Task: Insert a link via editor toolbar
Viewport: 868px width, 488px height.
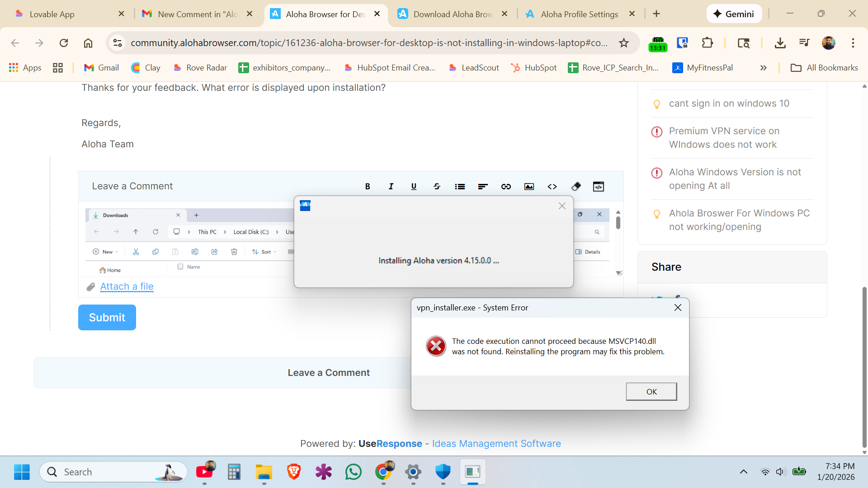Action: point(506,187)
